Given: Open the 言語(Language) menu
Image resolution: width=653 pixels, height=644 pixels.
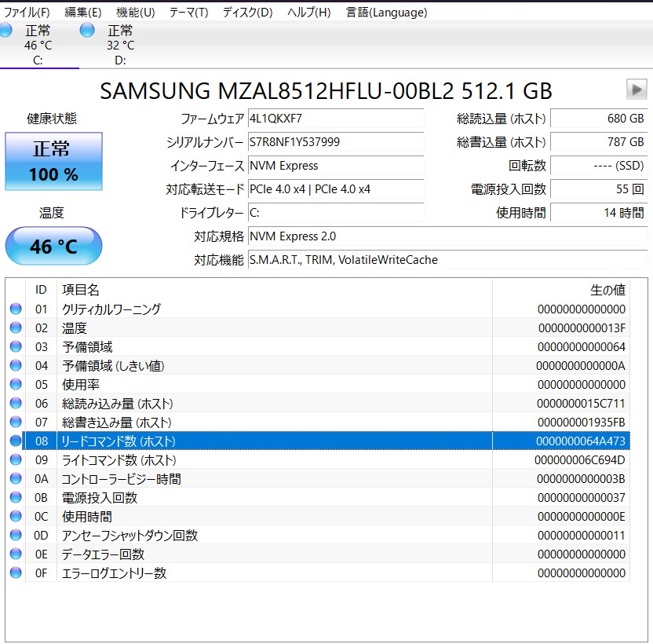Looking at the screenshot, I should [386, 13].
